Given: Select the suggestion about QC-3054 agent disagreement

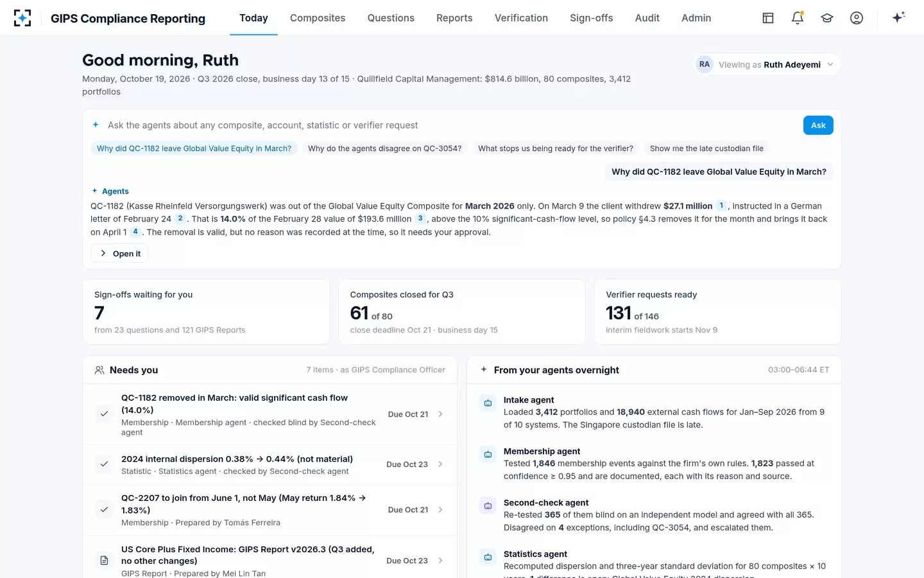Looking at the screenshot, I should [384, 148].
